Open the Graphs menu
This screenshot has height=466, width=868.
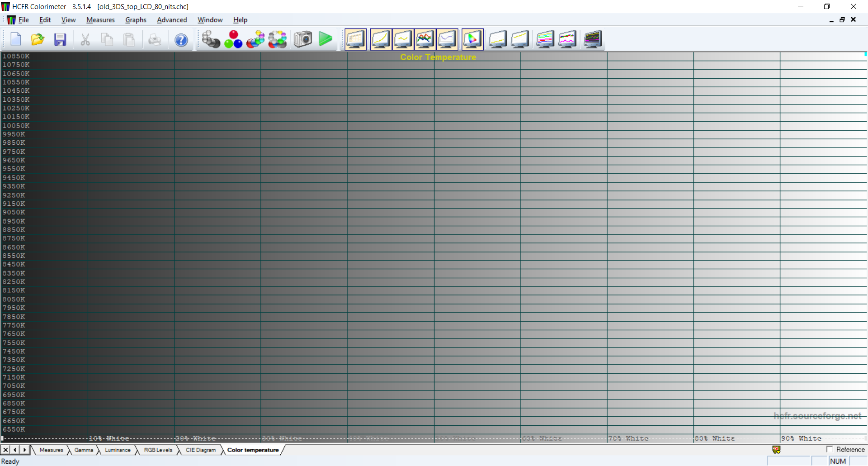pos(136,20)
